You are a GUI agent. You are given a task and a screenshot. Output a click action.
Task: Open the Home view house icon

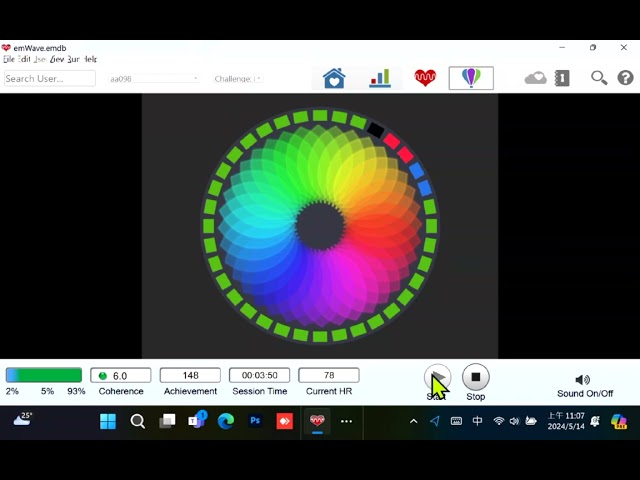334,78
